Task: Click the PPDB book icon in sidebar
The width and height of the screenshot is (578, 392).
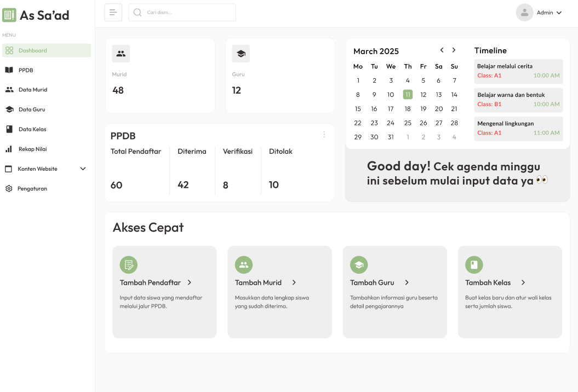Action: coord(9,70)
